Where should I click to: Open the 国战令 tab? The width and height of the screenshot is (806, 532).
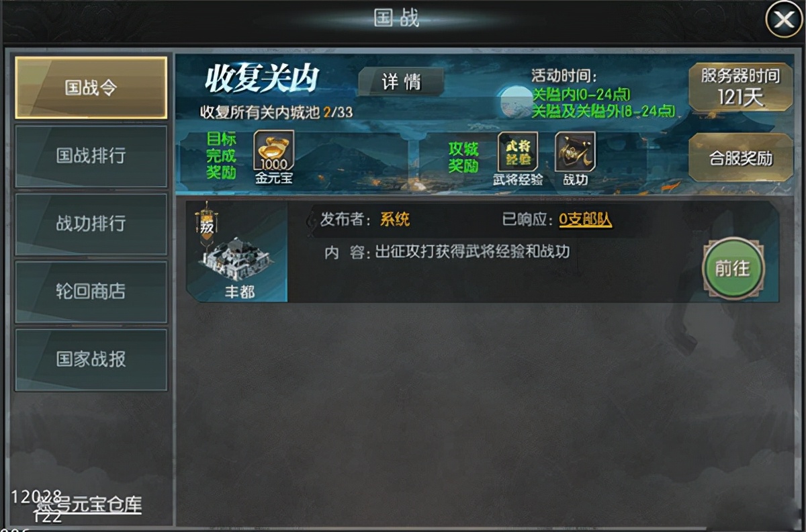(91, 88)
